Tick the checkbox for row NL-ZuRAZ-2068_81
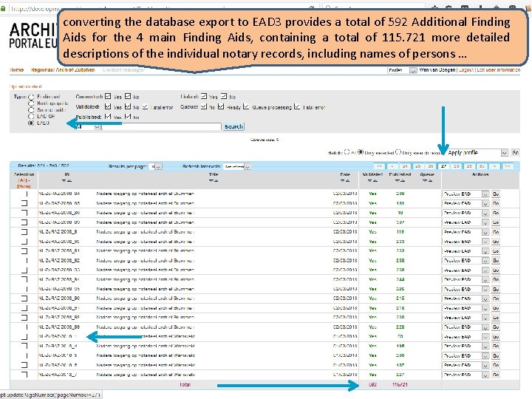 tap(24, 251)
